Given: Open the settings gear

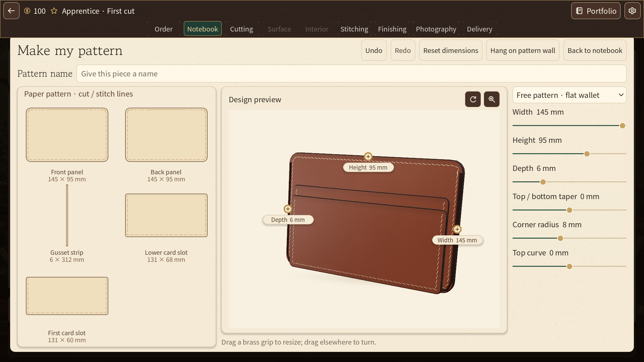Looking at the screenshot, I should pos(632,11).
